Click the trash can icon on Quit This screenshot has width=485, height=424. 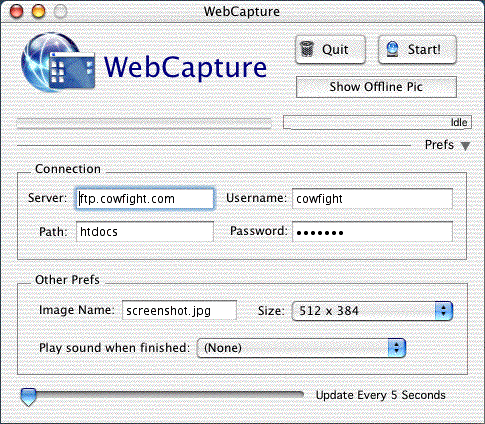tap(307, 49)
